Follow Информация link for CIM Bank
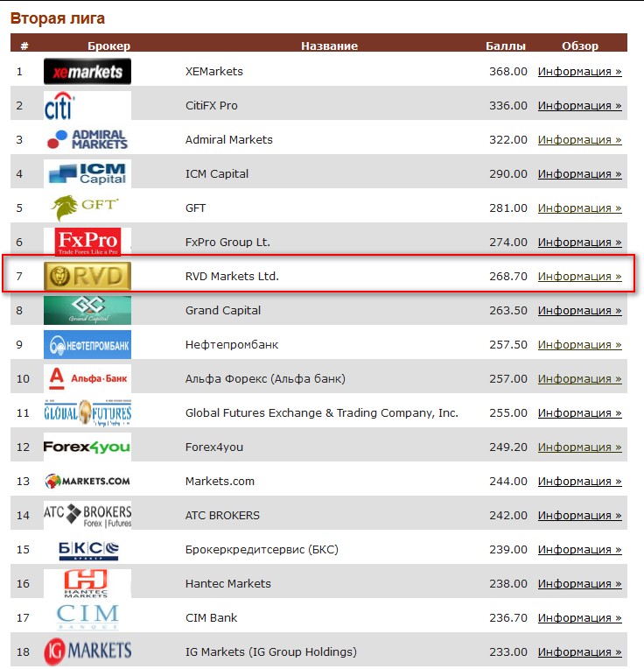This screenshot has height=669, width=644. (579, 617)
